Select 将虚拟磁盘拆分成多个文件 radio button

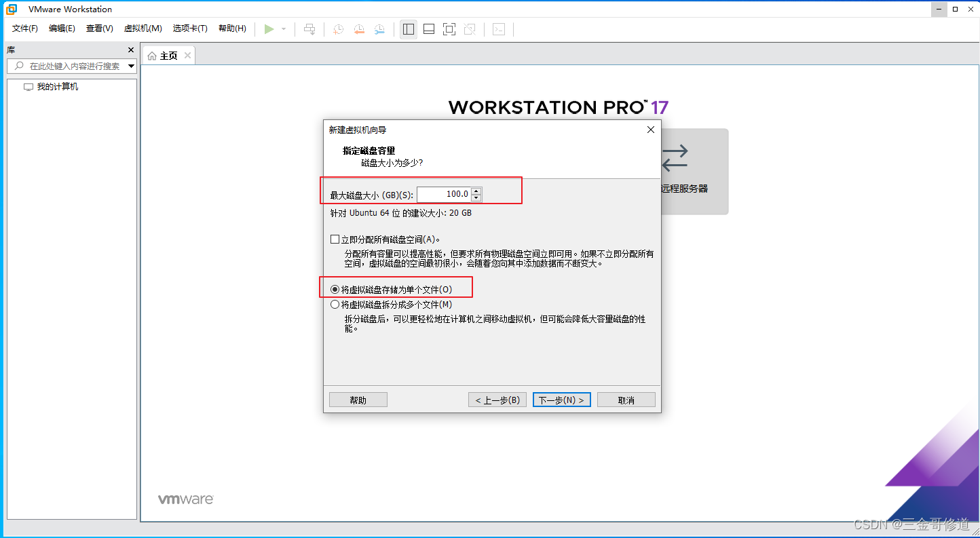pyautogui.click(x=335, y=305)
